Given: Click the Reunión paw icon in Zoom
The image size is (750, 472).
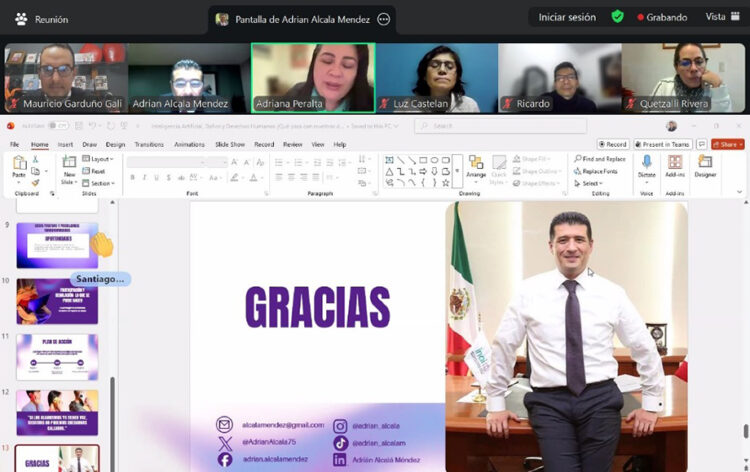Looking at the screenshot, I should 21,19.
